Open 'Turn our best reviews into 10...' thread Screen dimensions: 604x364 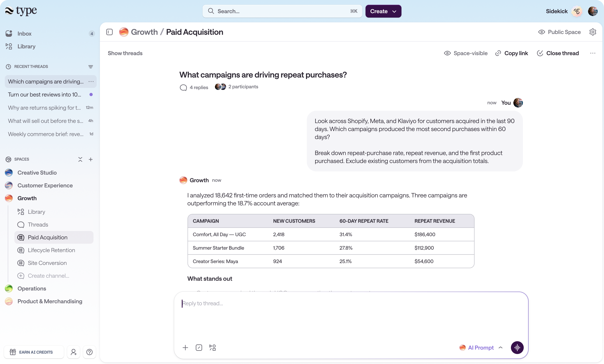click(x=51, y=95)
